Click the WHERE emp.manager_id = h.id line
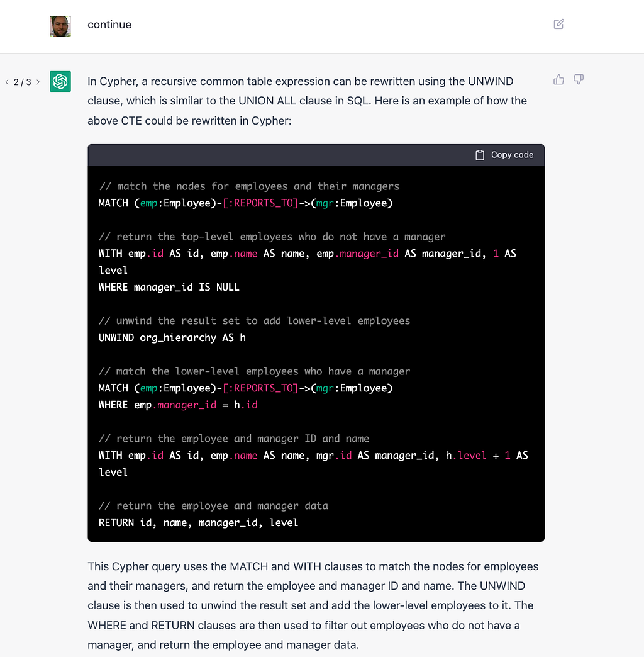The image size is (644, 657). point(178,405)
